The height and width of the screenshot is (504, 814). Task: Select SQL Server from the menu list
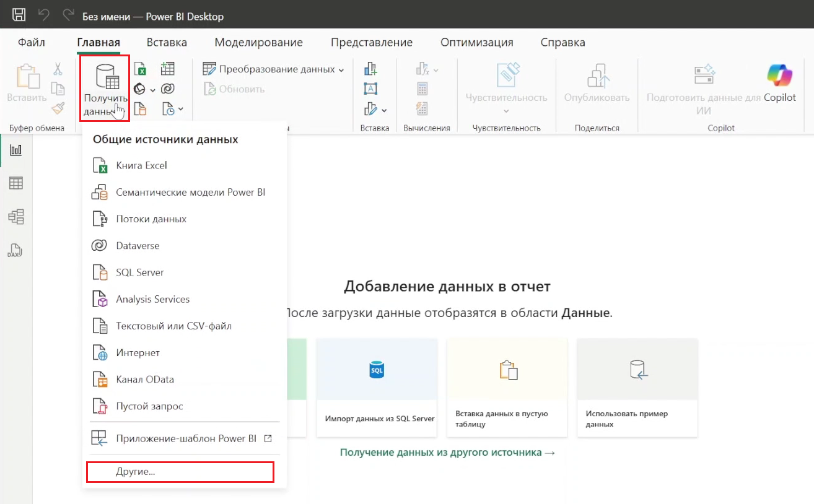(x=184, y=272)
